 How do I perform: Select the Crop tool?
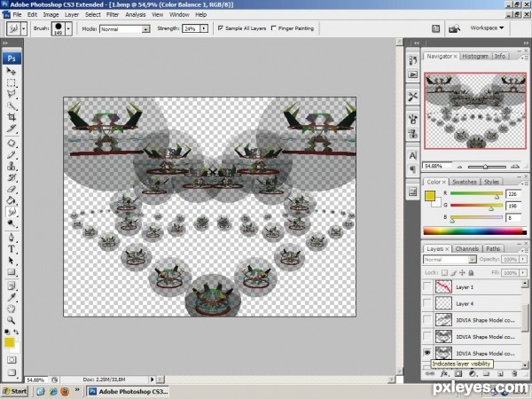click(12, 117)
